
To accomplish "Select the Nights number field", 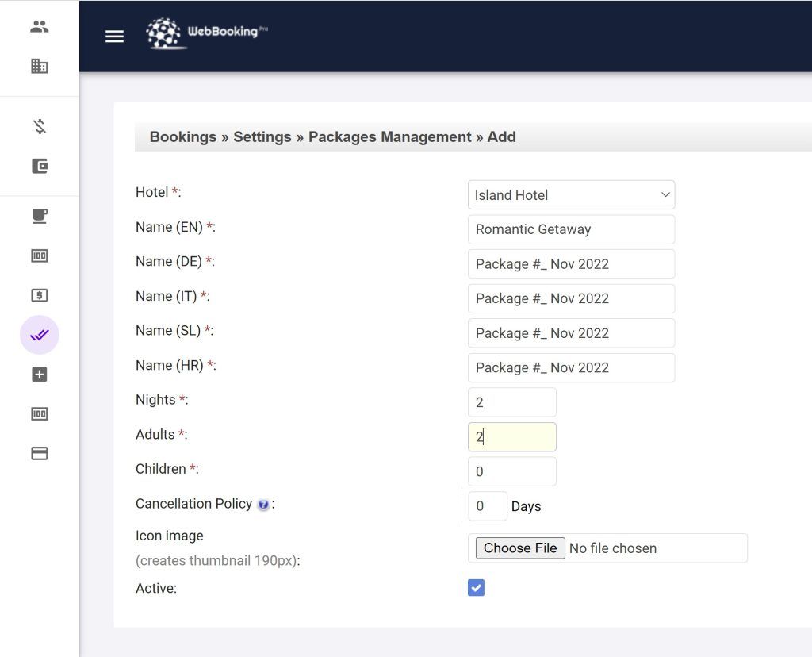I will tap(511, 402).
